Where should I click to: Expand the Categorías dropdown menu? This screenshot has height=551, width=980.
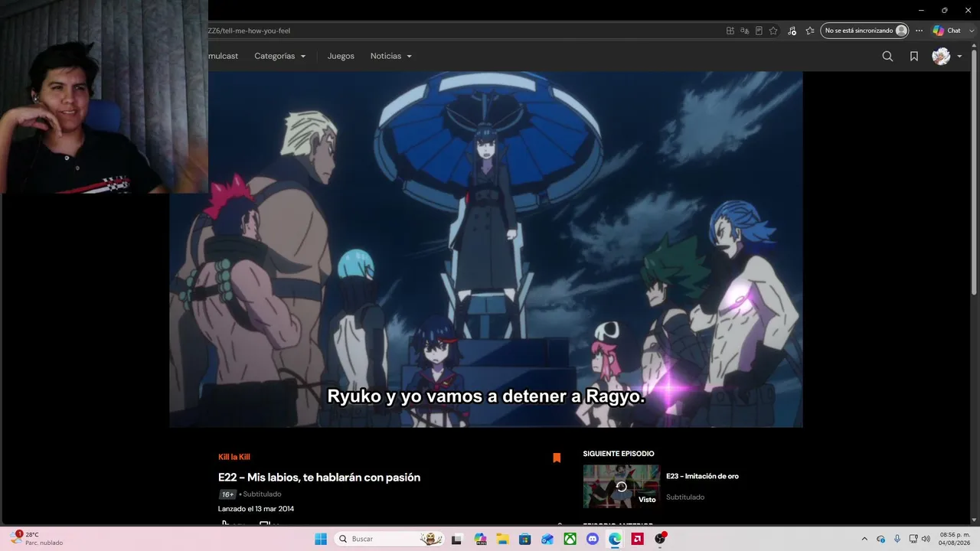coord(280,56)
